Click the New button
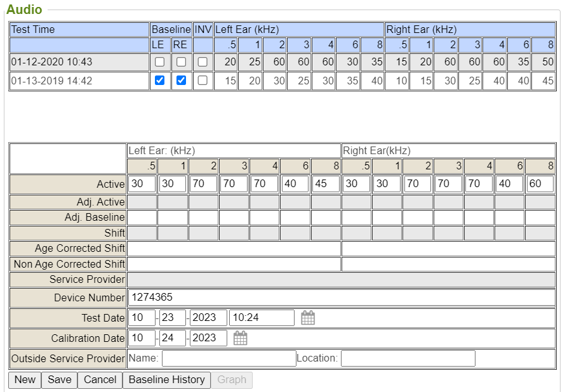Screen dimensions: 565x392 click(25, 380)
